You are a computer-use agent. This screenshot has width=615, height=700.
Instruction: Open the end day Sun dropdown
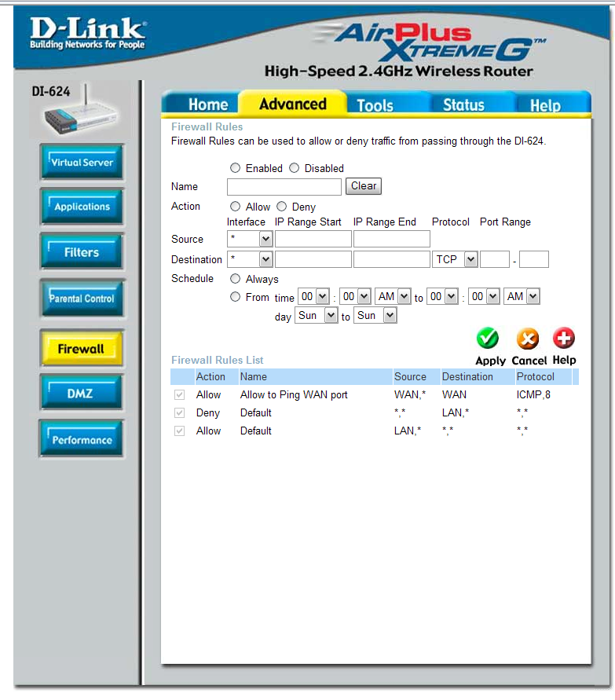[x=375, y=316]
